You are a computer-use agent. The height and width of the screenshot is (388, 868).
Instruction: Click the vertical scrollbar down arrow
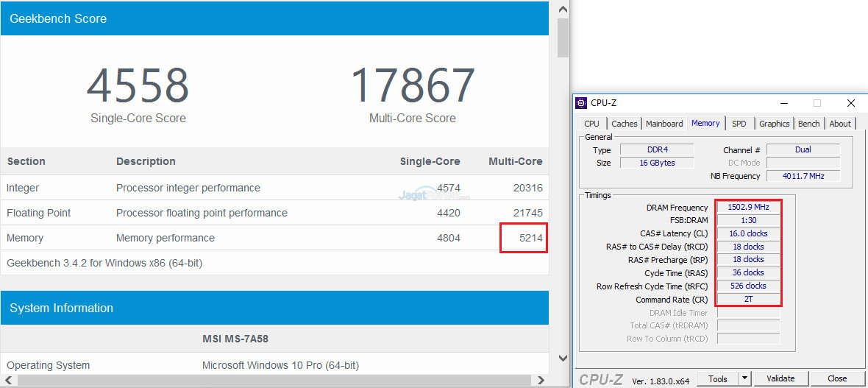563,358
